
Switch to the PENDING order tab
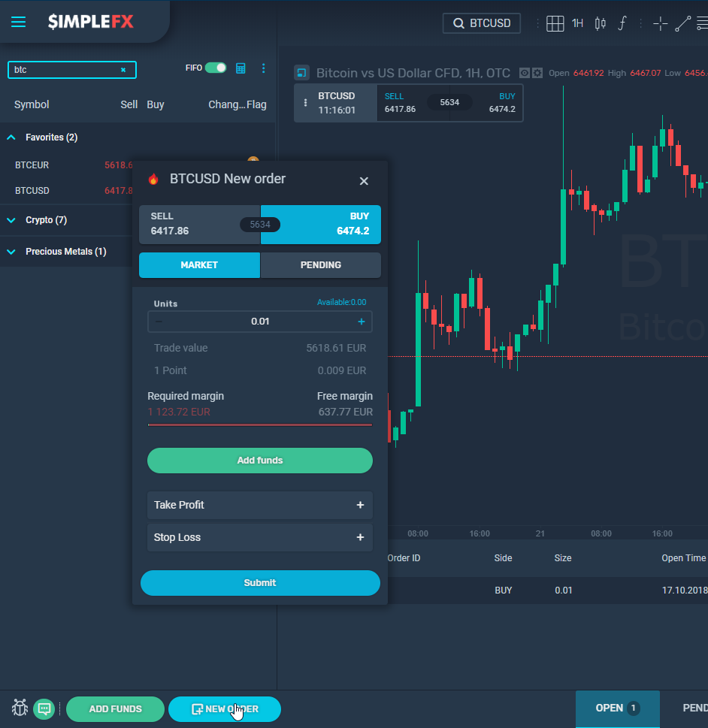[320, 265]
